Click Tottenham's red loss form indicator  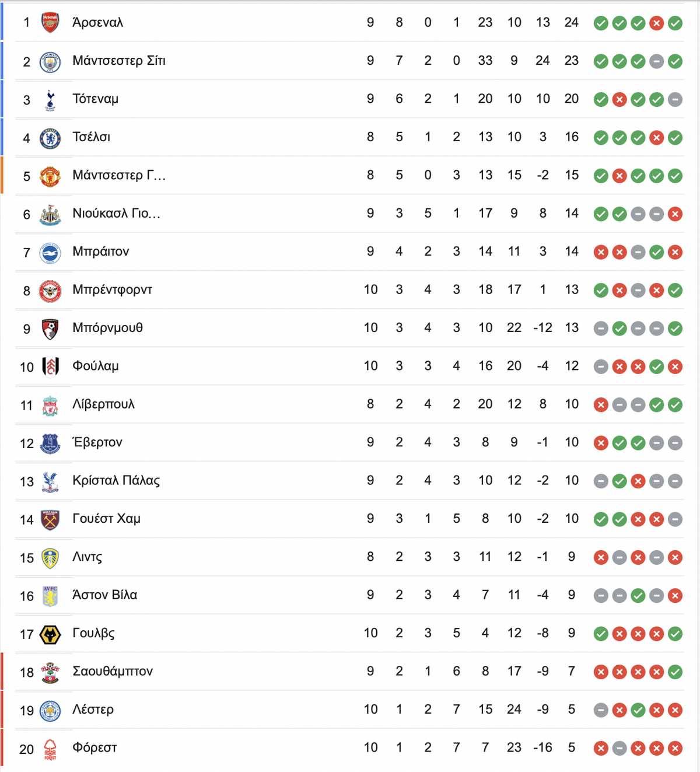click(619, 100)
